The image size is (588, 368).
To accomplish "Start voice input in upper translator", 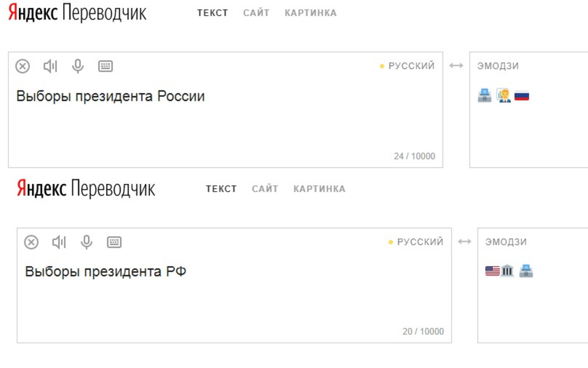I will pyautogui.click(x=77, y=66).
